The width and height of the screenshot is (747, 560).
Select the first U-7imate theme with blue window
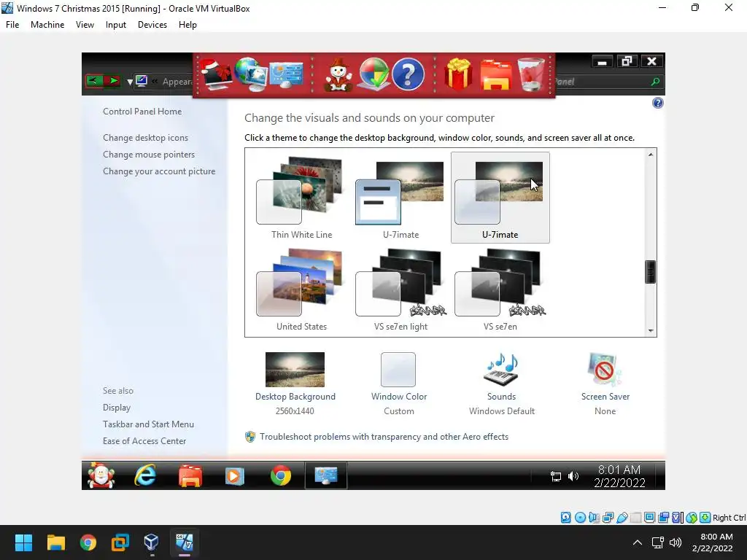click(400, 198)
